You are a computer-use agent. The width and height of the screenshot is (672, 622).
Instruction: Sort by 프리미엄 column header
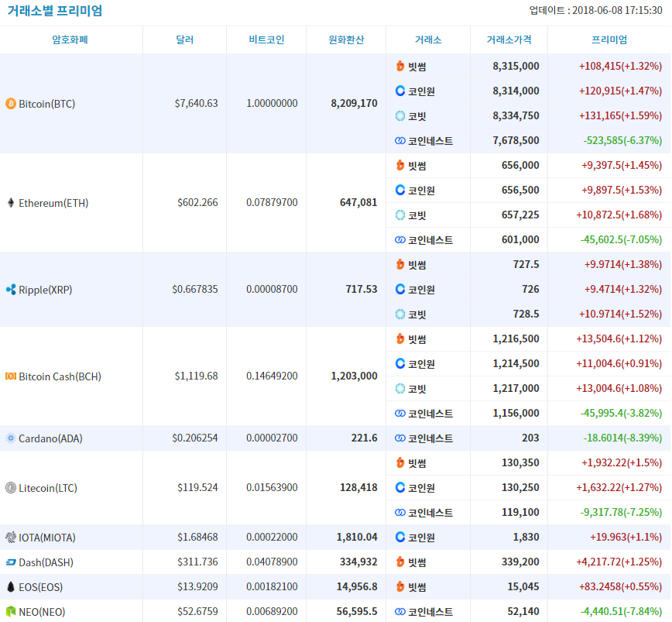609,40
